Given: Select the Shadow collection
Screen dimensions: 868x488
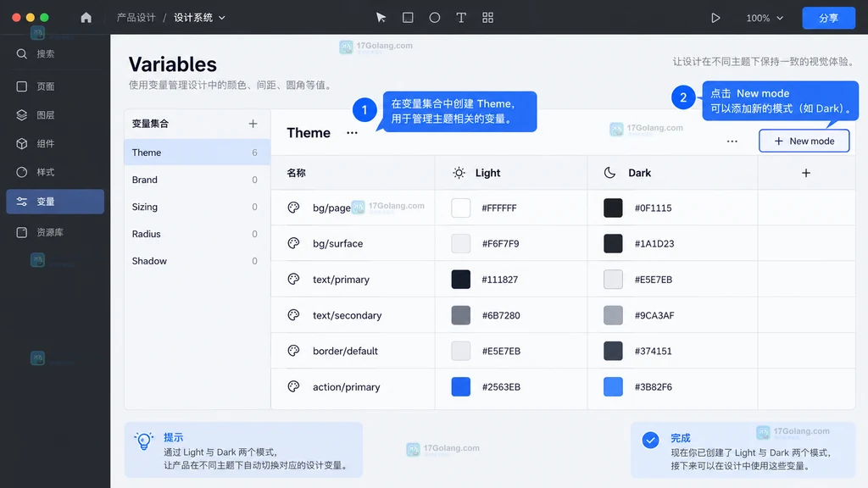Looking at the screenshot, I should click(x=197, y=261).
